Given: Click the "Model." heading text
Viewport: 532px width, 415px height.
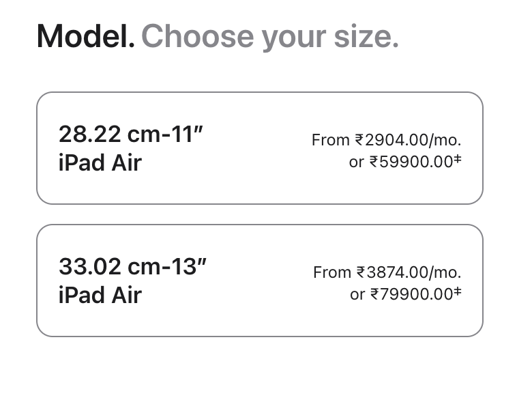Looking at the screenshot, I should coord(85,36).
